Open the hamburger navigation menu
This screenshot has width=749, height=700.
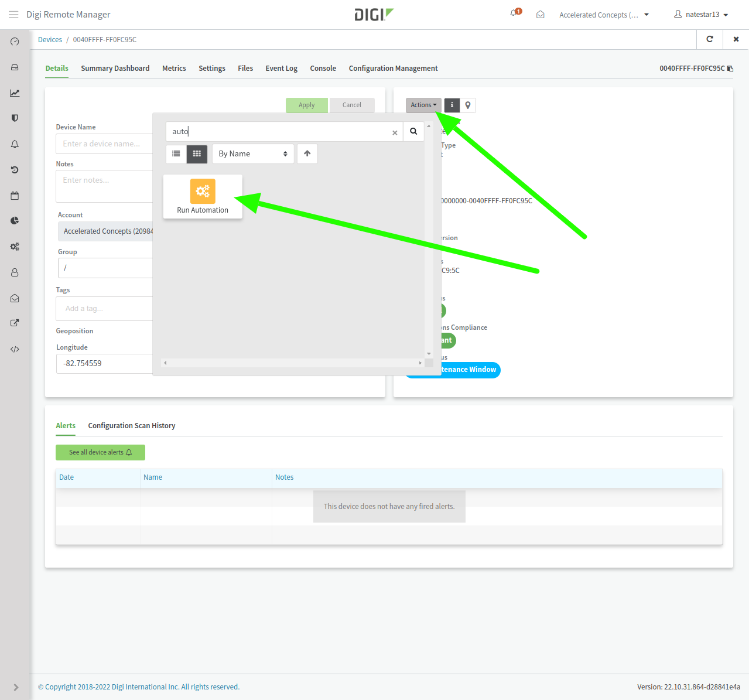13,15
